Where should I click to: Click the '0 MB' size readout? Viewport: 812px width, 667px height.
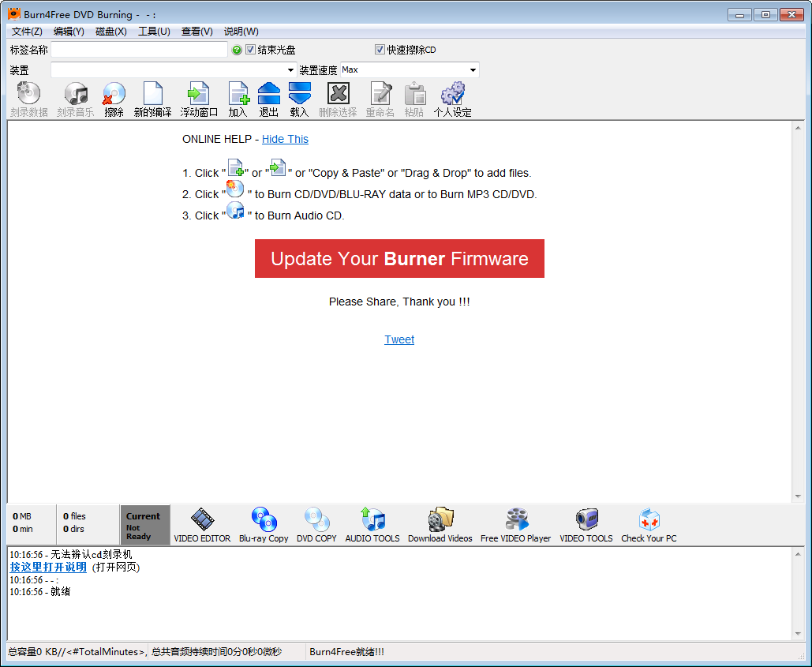click(x=22, y=516)
